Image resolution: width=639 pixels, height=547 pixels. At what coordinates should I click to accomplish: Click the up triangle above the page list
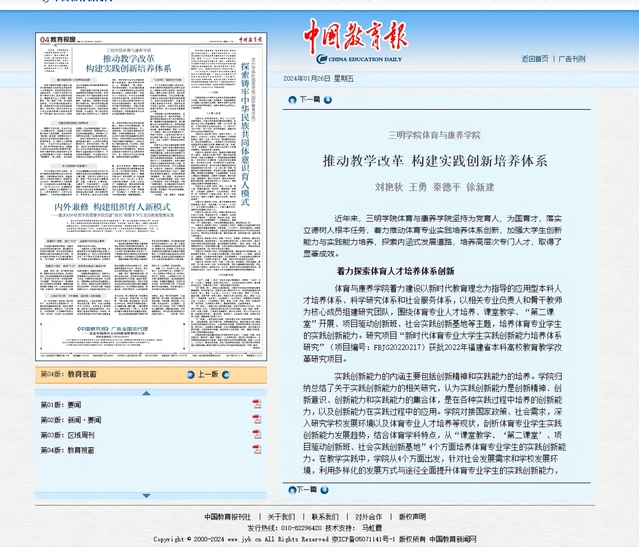point(146,393)
